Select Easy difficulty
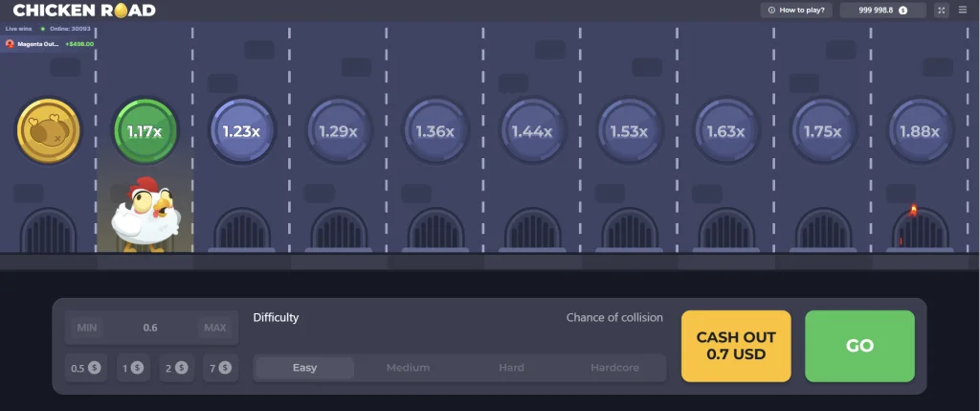This screenshot has width=980, height=411. (x=304, y=368)
